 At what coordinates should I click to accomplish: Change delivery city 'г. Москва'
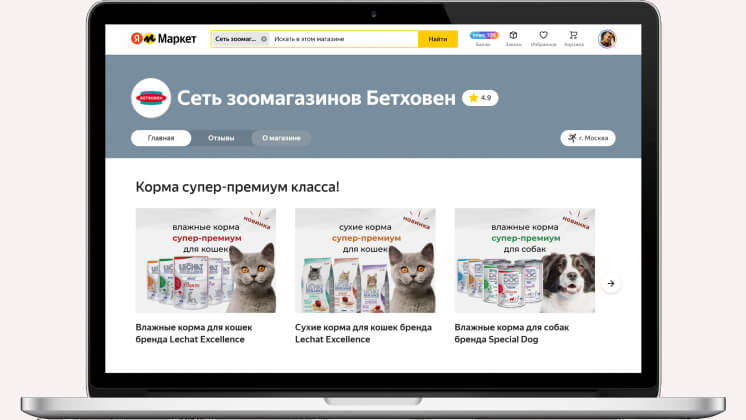tap(588, 138)
